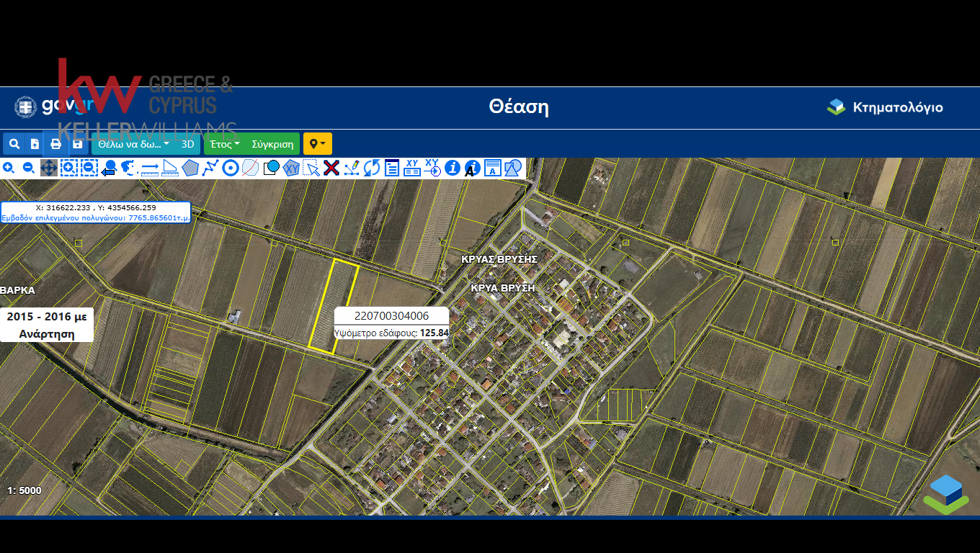The height and width of the screenshot is (553, 980).
Task: Click the print button
Action: pyautogui.click(x=55, y=144)
